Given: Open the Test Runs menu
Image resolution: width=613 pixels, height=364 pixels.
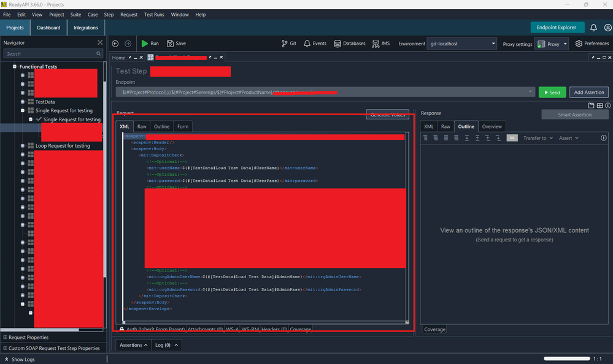Looking at the screenshot, I should [154, 15].
